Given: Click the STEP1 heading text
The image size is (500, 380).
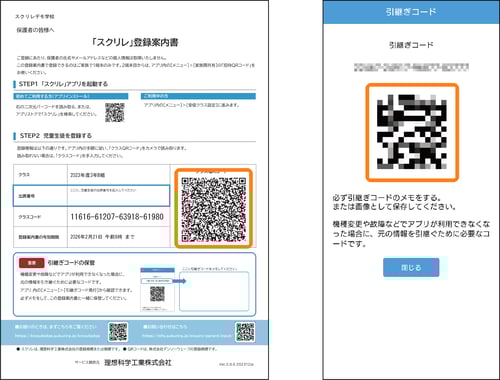Looking at the screenshot, I should (63, 84).
